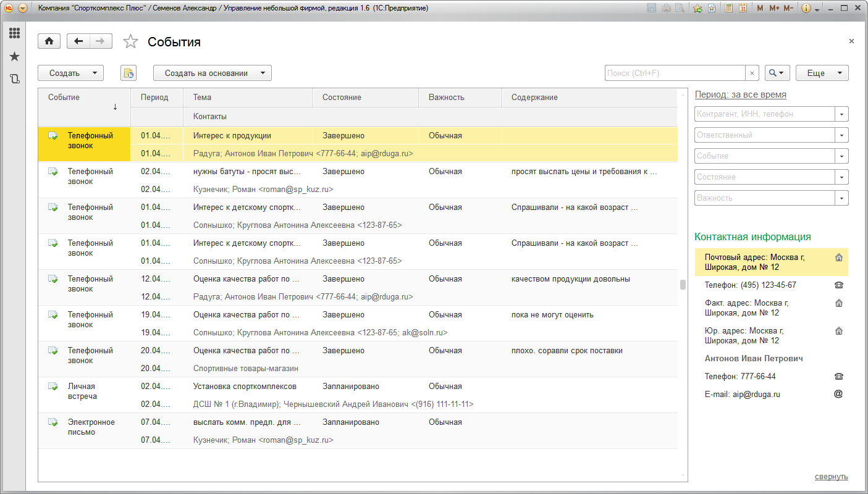Expand the Ответственный filter dropdown
Viewport: 868px width, 494px height.
click(841, 135)
